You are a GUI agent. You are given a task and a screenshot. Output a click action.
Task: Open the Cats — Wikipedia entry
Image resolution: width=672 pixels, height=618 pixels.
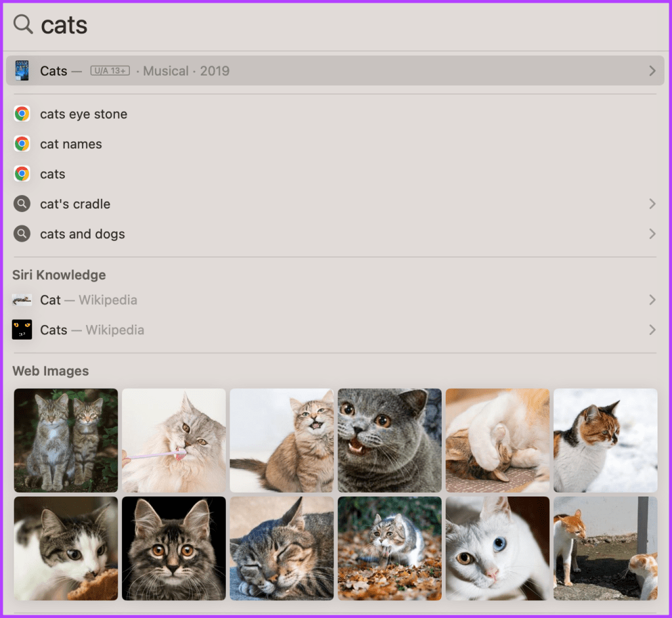[92, 330]
